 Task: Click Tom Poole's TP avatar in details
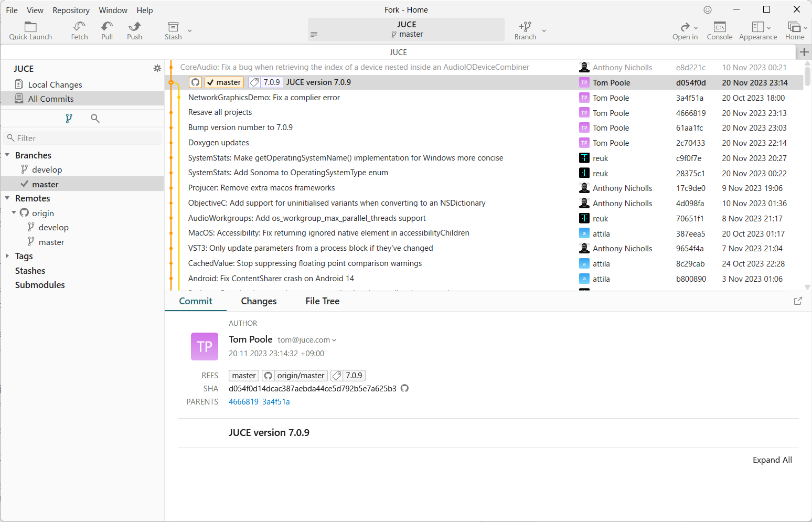[x=205, y=346]
